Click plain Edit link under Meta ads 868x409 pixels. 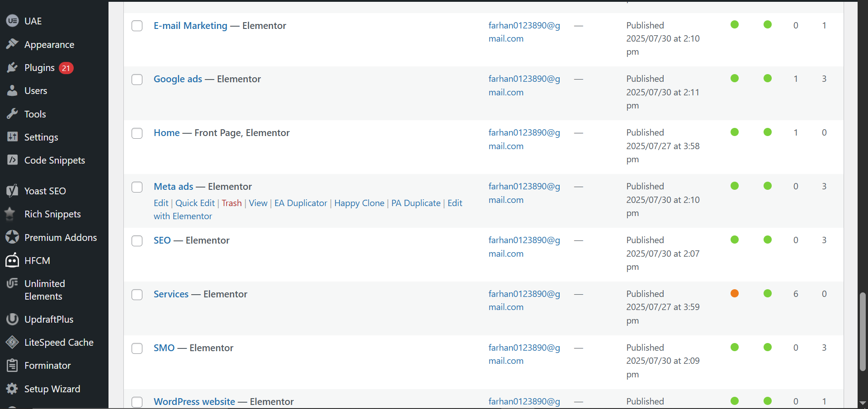(x=161, y=203)
